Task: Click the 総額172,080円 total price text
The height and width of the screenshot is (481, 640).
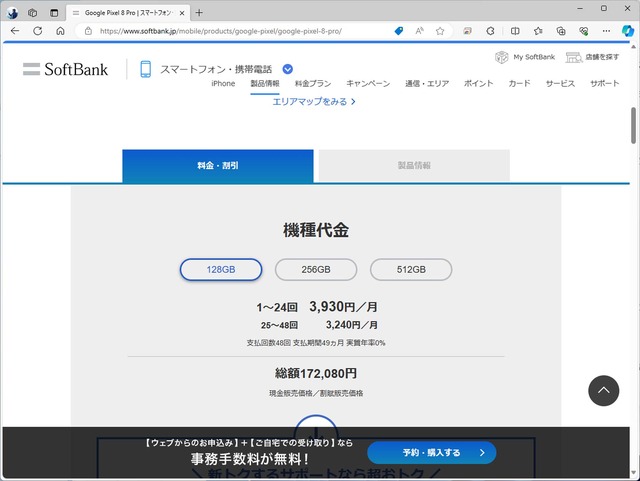Action: pos(316,373)
